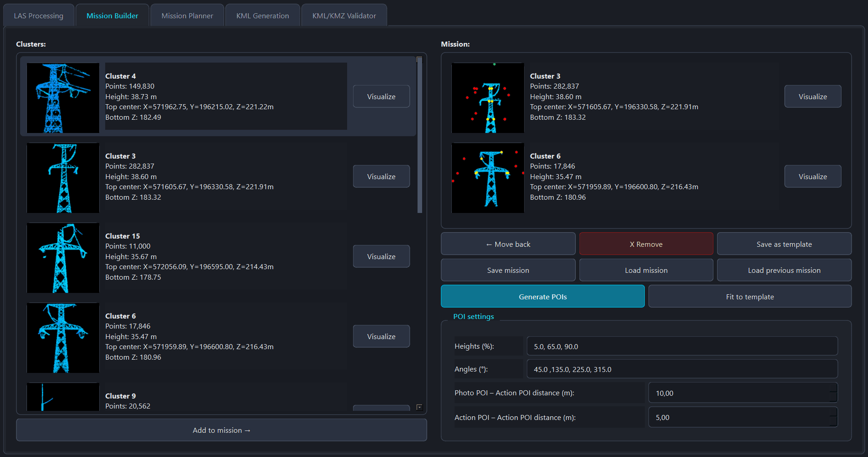Click the Angles (°) input field
Viewport: 868px width, 457px height.
681,369
